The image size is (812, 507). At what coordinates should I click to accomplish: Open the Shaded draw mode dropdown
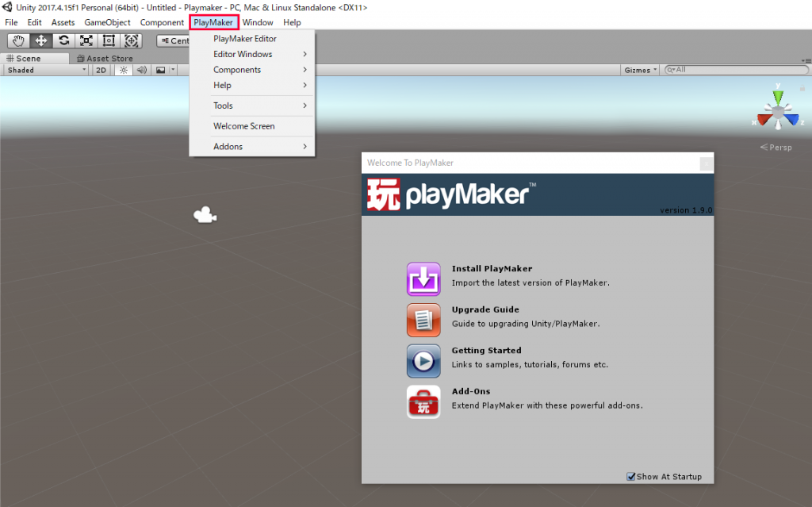pyautogui.click(x=44, y=70)
